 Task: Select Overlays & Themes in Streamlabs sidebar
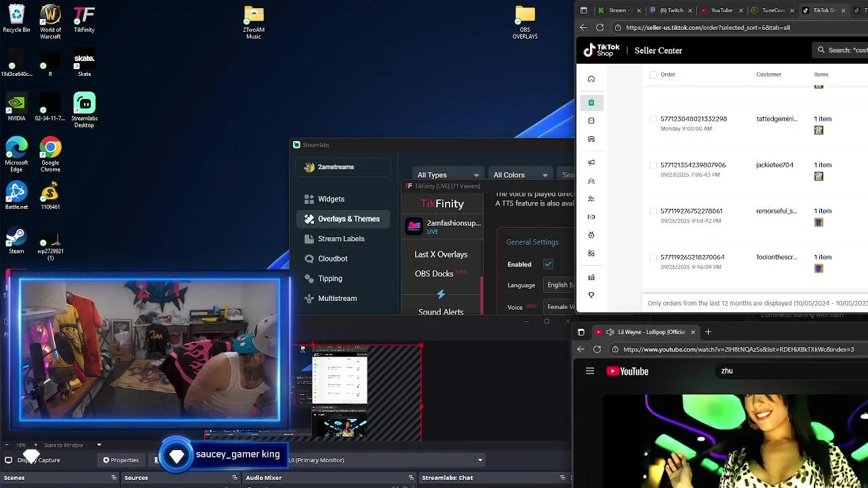pyautogui.click(x=344, y=219)
